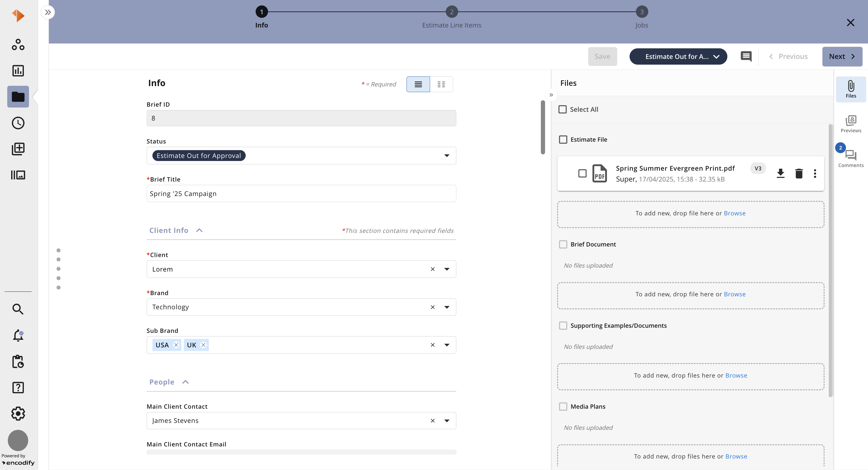
Task: Click the comment bubble icon next to status button
Action: pyautogui.click(x=746, y=56)
